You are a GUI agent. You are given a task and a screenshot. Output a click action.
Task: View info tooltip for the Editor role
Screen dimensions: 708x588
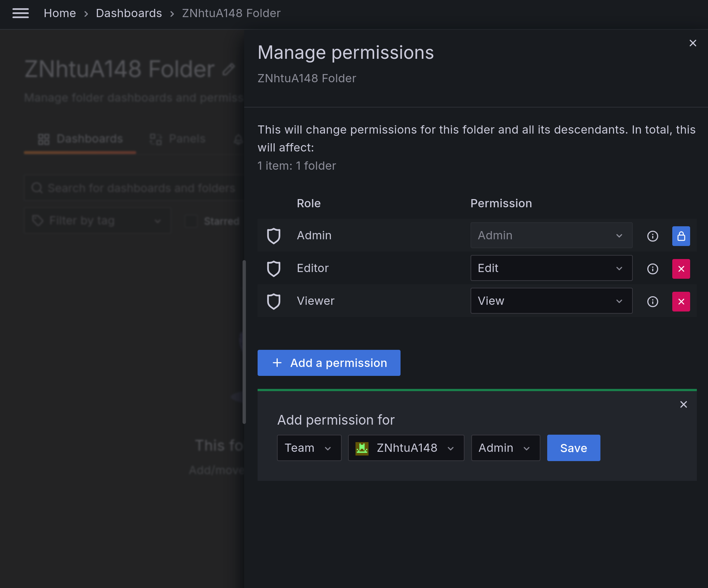(x=653, y=268)
